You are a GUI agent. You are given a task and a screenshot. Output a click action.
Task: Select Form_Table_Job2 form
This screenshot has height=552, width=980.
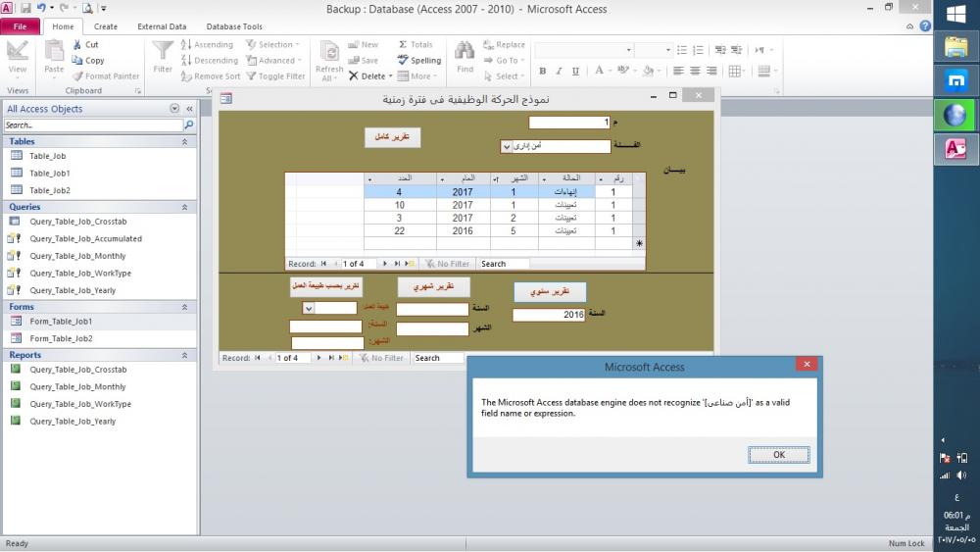(61, 338)
